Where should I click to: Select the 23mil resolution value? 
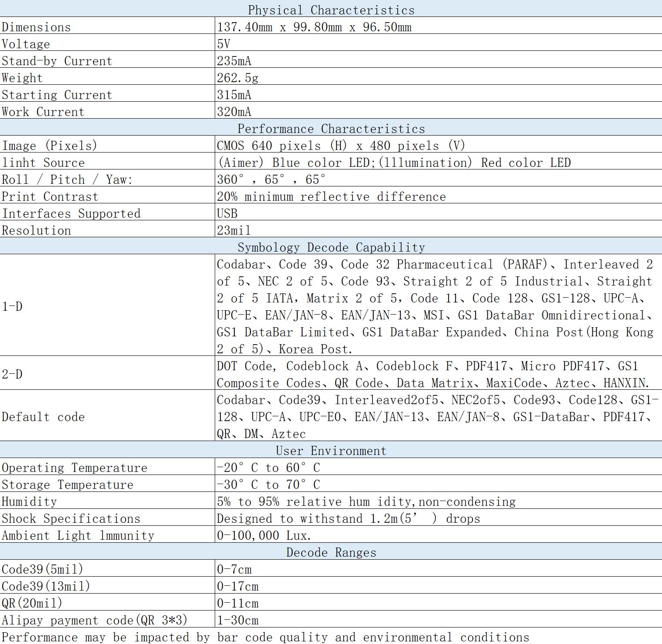pyautogui.click(x=234, y=230)
